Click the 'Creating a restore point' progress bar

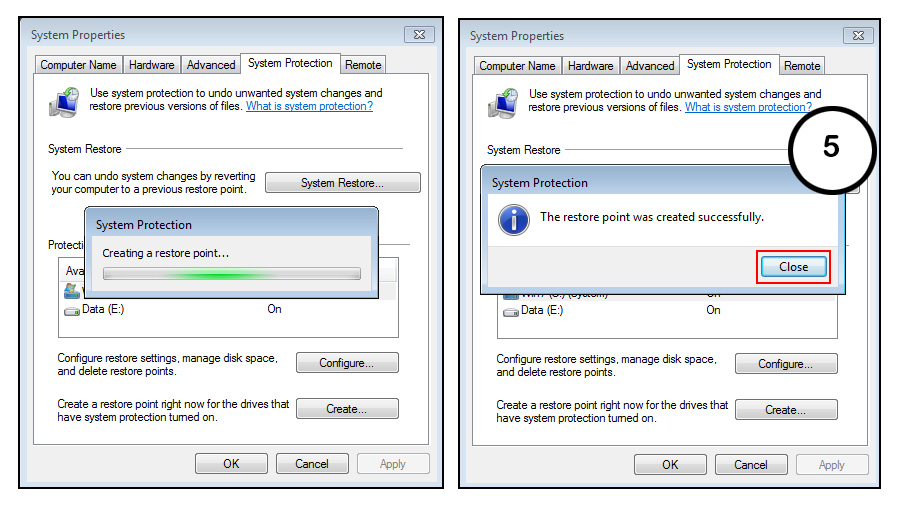click(232, 274)
